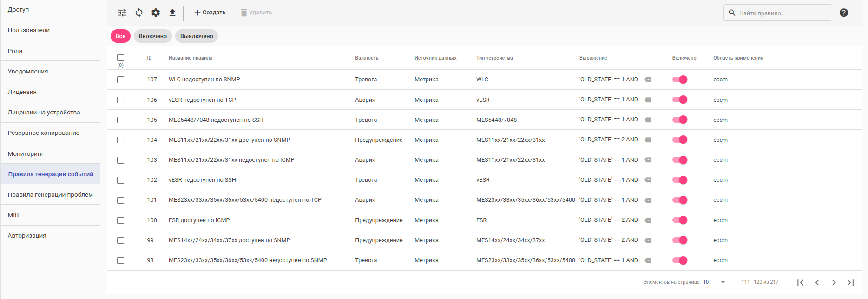868x299 pixels.
Task: Go to the next page arrow
Action: pos(834,282)
